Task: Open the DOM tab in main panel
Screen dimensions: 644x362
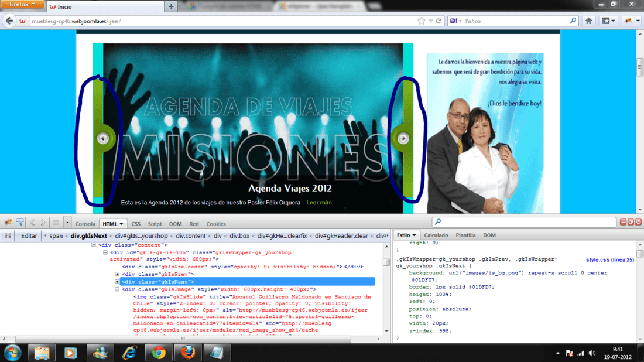Action: (x=176, y=224)
